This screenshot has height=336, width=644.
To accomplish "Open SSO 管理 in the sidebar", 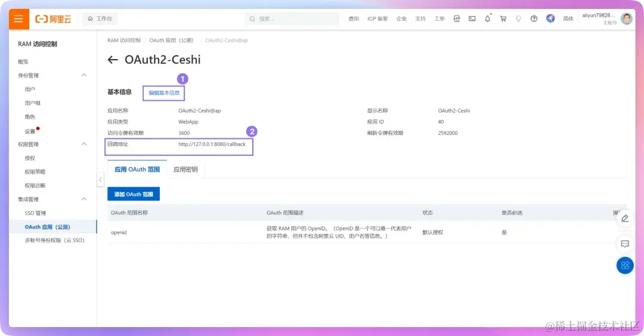I will (35, 213).
